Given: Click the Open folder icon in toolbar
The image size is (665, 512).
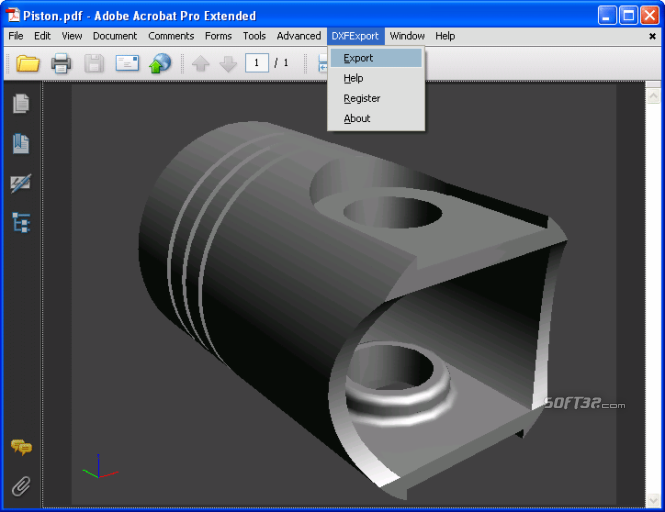Looking at the screenshot, I should [28, 64].
